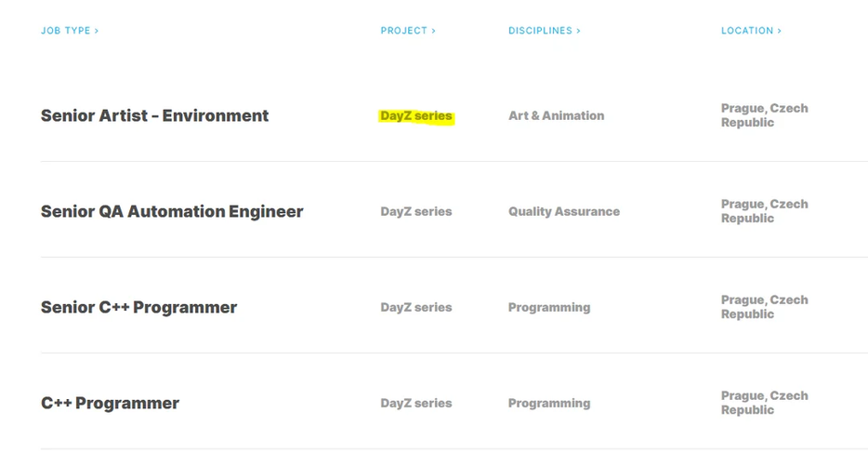The width and height of the screenshot is (868, 453).
Task: Click Programming in C++ Programmer row
Action: pos(548,404)
